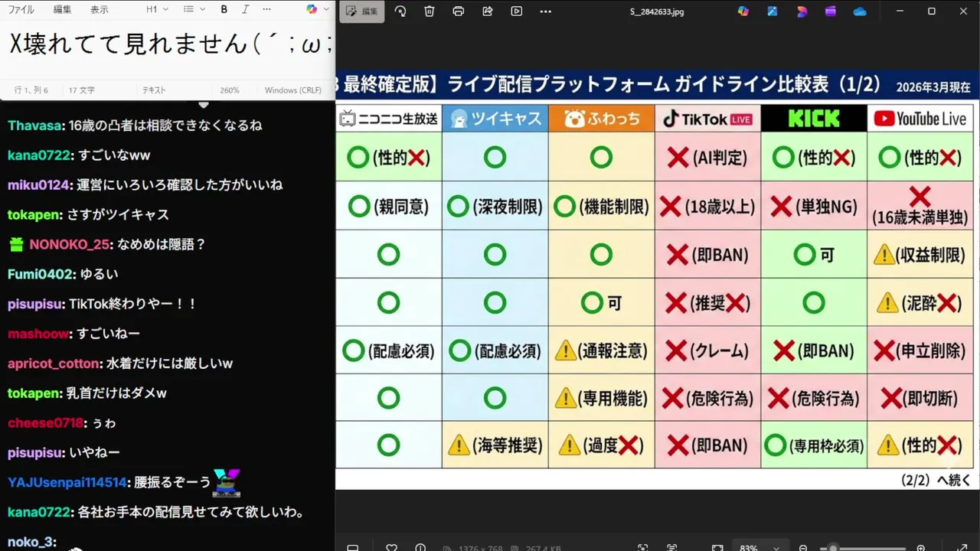Image resolution: width=980 pixels, height=551 pixels.
Task: Toggle the filmstrip icon in Photos bottom bar
Action: pos(353,548)
